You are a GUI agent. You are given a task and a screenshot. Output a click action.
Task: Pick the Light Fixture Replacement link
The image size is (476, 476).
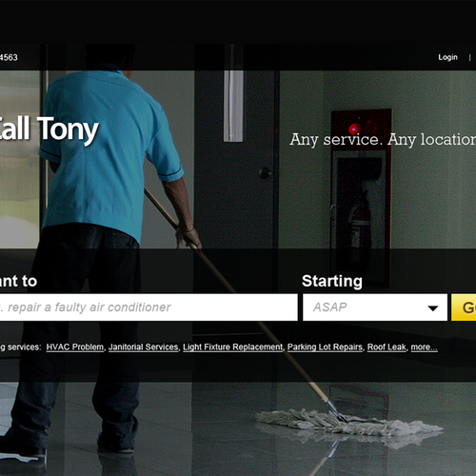pos(232,347)
